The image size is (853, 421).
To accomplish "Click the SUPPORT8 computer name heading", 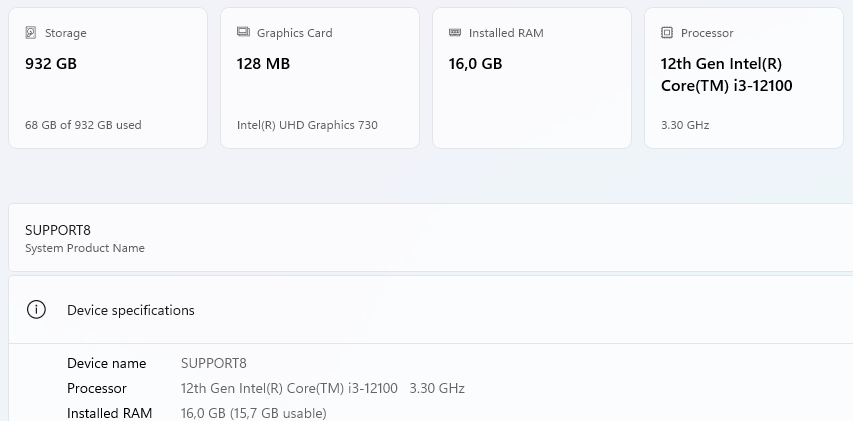I will point(55,230).
